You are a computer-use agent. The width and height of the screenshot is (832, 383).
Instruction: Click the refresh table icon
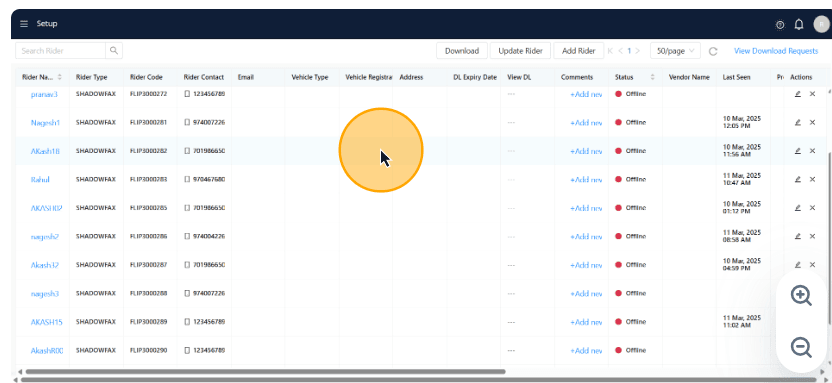[713, 51]
